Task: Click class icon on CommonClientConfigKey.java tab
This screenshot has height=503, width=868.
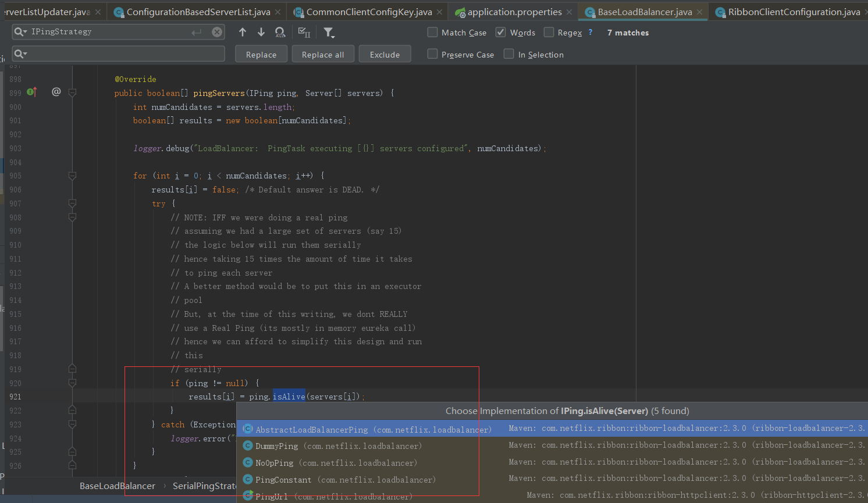Action: 298,12
